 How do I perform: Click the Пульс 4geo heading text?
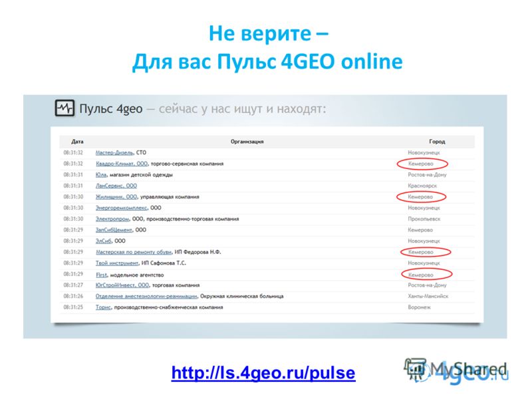(111, 109)
